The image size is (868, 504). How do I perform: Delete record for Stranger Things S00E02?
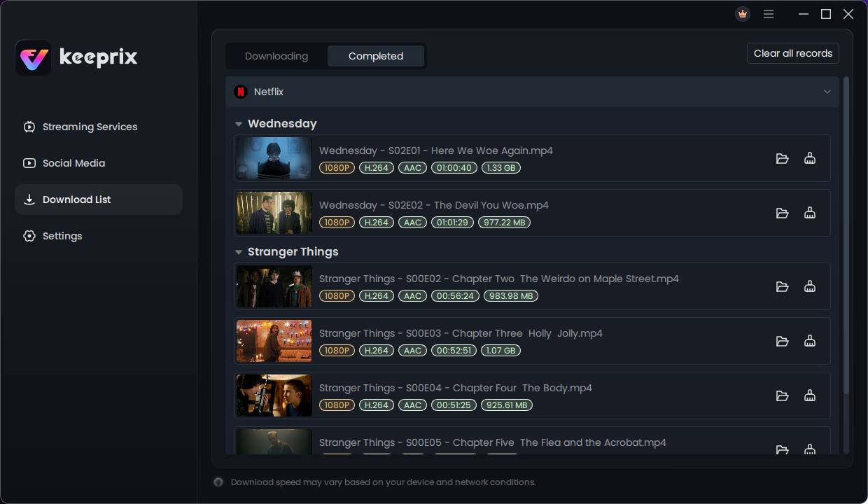[x=810, y=286]
